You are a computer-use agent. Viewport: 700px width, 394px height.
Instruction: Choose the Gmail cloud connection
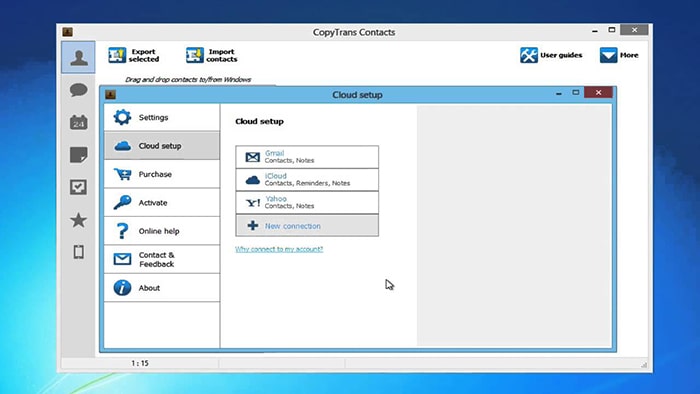307,157
